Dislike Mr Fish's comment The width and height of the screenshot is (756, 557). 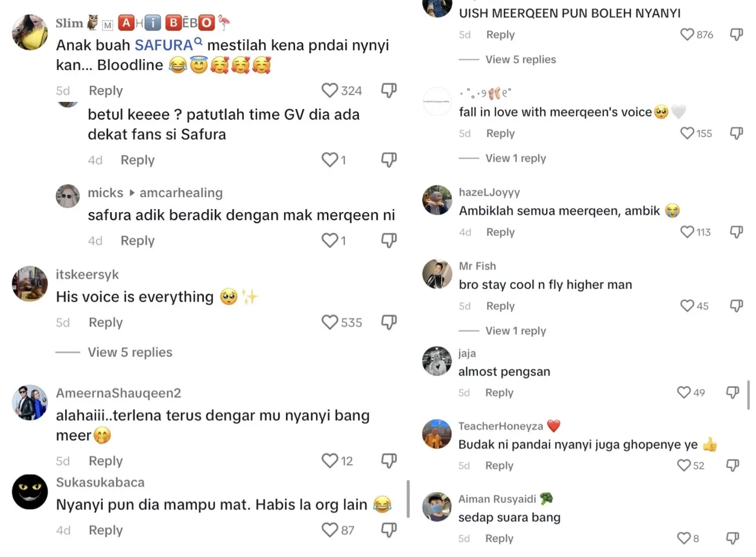tap(736, 306)
